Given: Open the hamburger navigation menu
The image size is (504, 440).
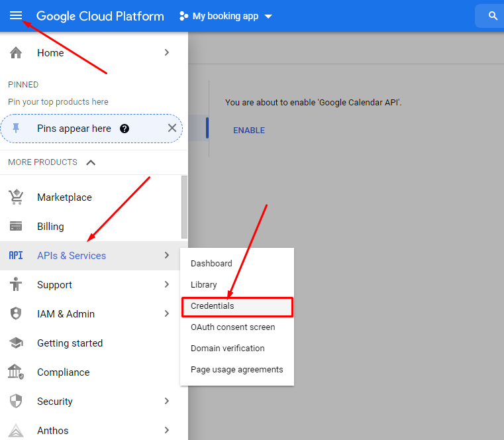Looking at the screenshot, I should click(x=16, y=15).
